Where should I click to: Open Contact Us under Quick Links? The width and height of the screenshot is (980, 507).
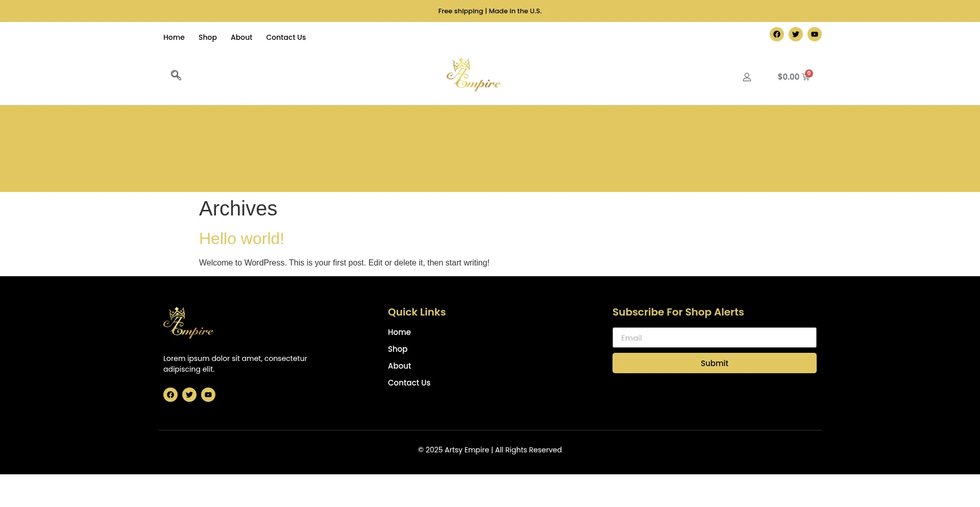(x=409, y=382)
